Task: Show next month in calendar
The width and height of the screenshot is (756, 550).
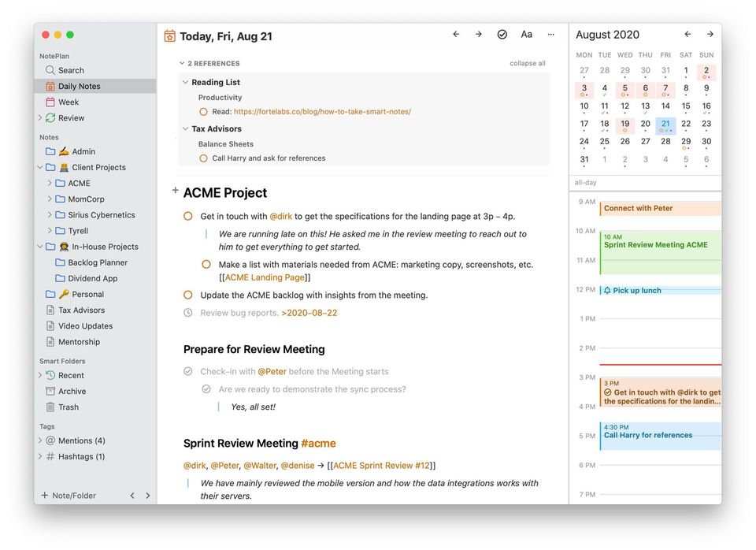Action: (x=710, y=34)
